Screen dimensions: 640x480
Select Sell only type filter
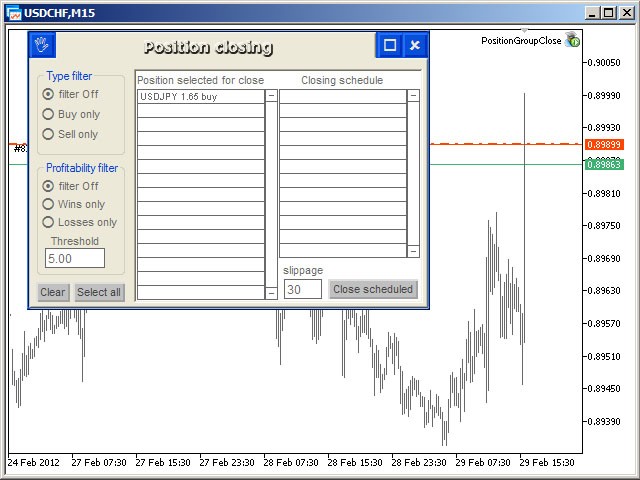pos(48,134)
